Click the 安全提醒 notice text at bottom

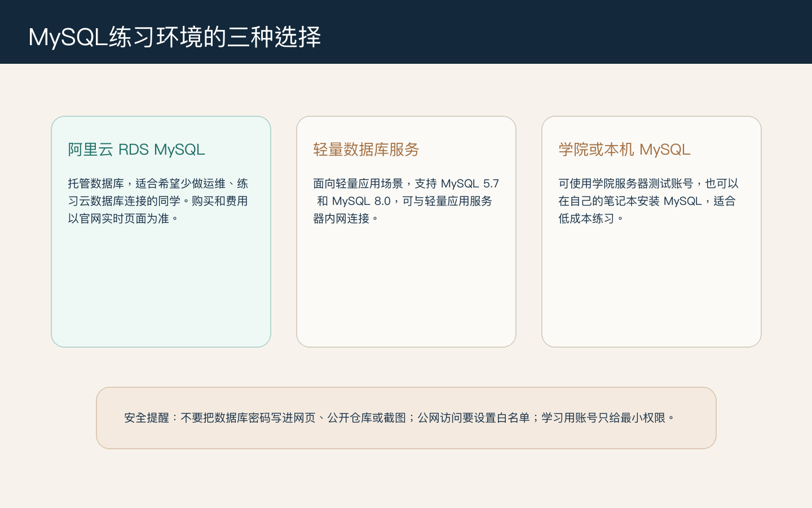(x=400, y=418)
